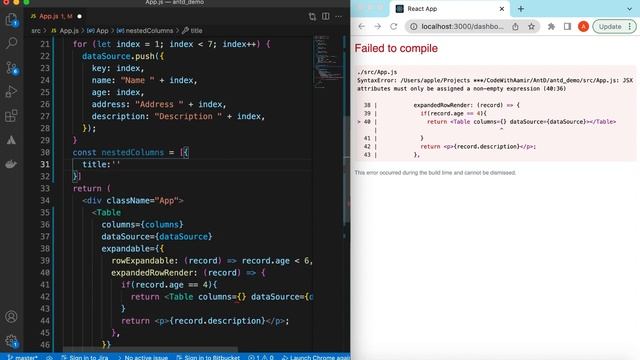Screen dimensions: 640x360
Task: Click Sign in to Bitbucket status item
Action: pyautogui.click(x=208, y=357)
